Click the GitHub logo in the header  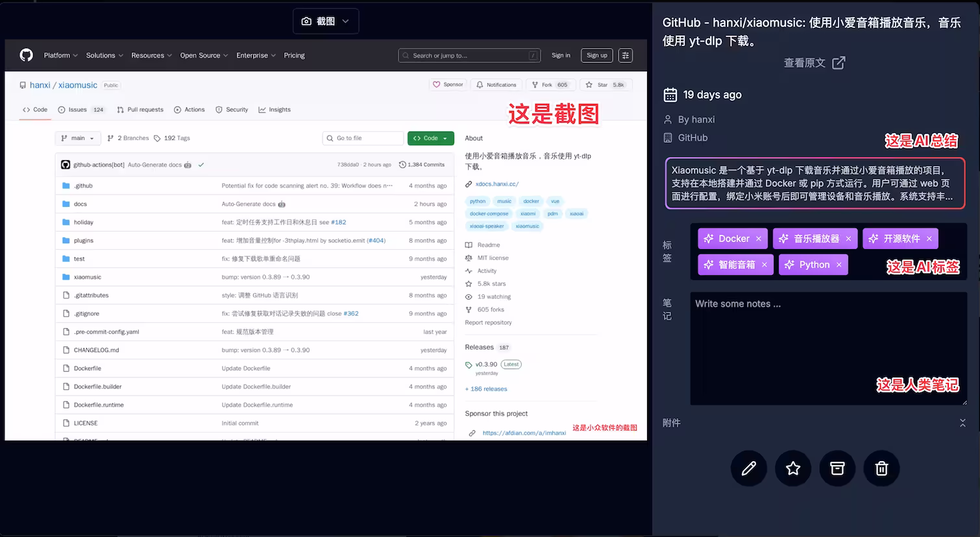coord(26,55)
